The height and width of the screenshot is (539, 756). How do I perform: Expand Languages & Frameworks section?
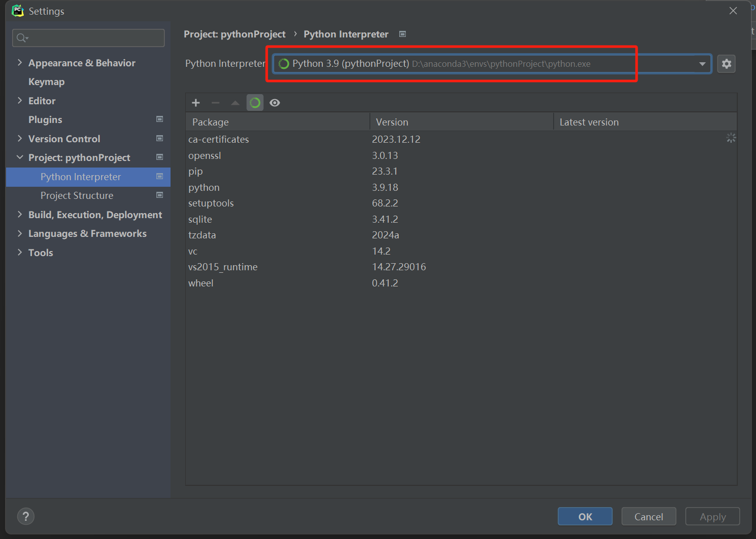click(x=20, y=233)
